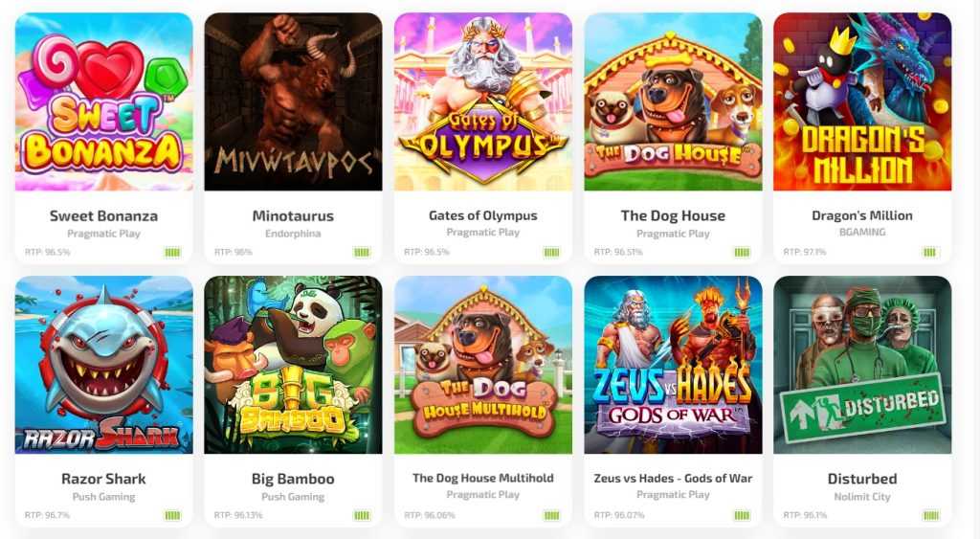The height and width of the screenshot is (539, 980).
Task: Click the volatility indicator on Dragon's Million card
Action: click(930, 253)
